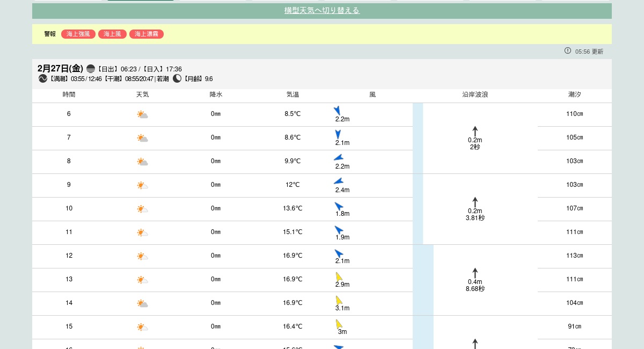Viewport: 644px width, 349px height.
Task: Click the tide wave icon beside 満潮
Action: [x=43, y=78]
